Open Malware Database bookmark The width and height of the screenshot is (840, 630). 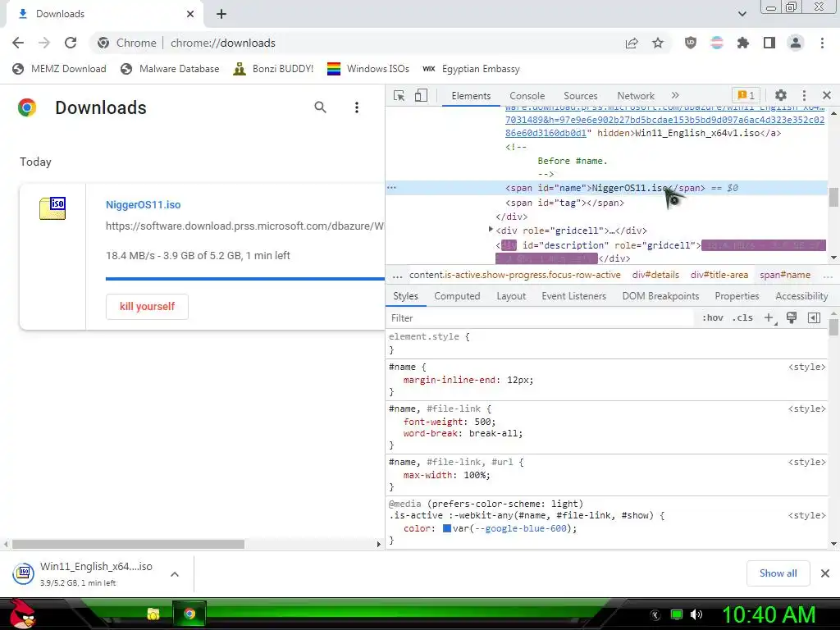[x=170, y=69]
